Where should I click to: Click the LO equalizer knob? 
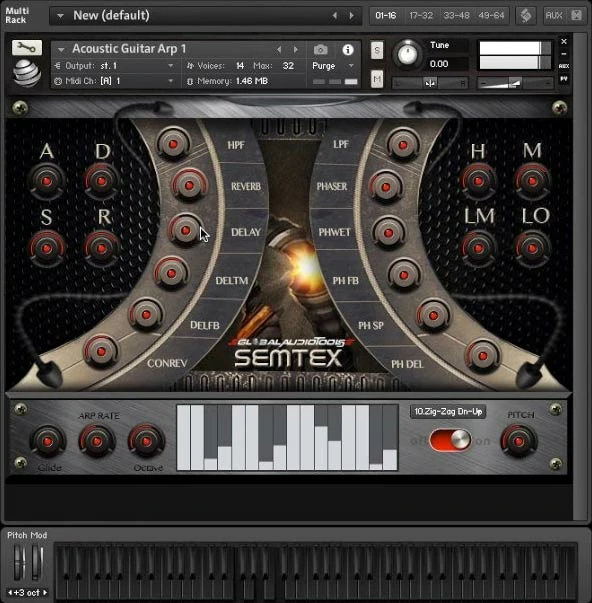click(532, 248)
